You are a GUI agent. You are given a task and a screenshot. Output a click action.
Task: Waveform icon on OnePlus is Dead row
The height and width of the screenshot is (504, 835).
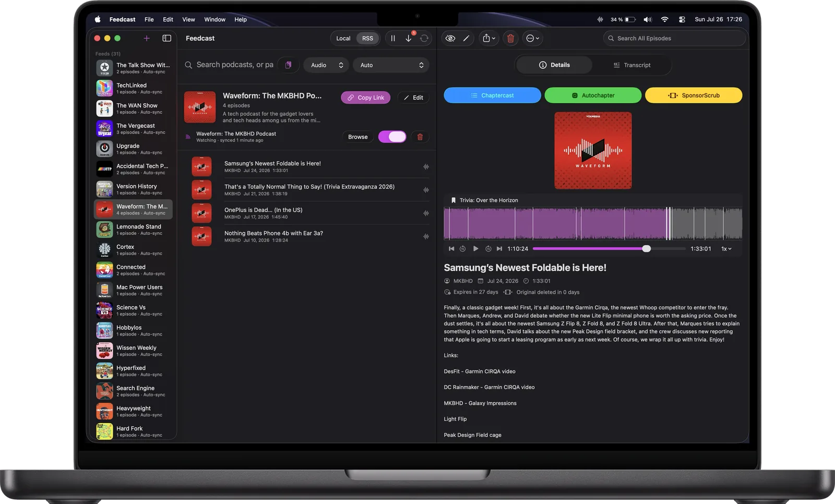pyautogui.click(x=426, y=213)
